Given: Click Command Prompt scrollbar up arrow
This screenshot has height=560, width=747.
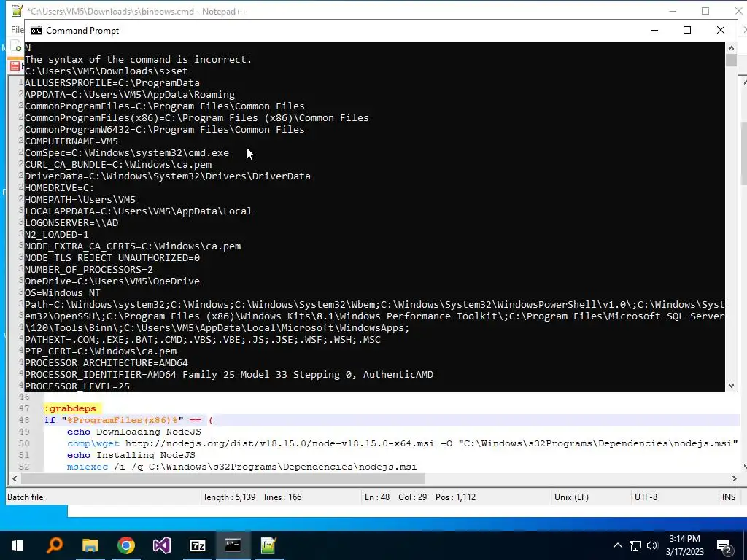Looking at the screenshot, I should point(731,47).
